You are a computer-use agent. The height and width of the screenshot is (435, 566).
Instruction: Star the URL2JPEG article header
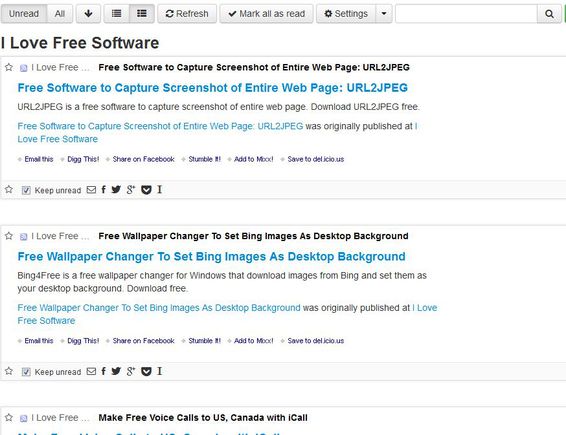tap(9, 67)
